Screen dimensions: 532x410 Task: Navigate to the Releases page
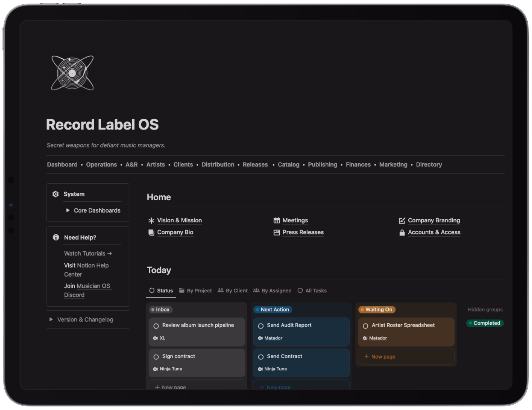click(255, 164)
